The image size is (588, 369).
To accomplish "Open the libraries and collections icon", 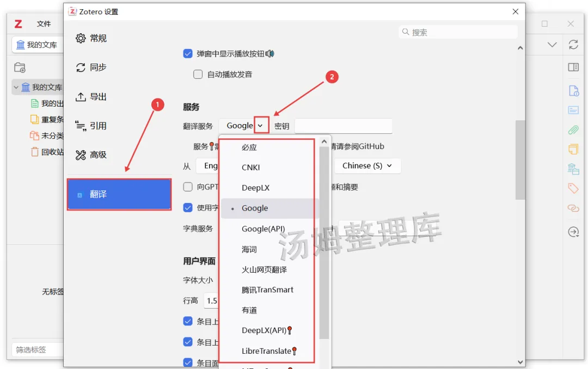I will 573,169.
